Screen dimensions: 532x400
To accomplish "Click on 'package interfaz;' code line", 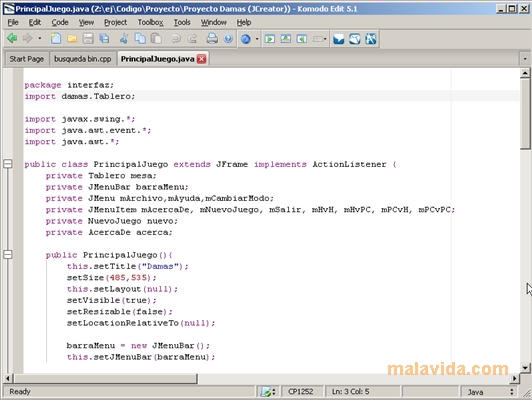I will coord(69,85).
